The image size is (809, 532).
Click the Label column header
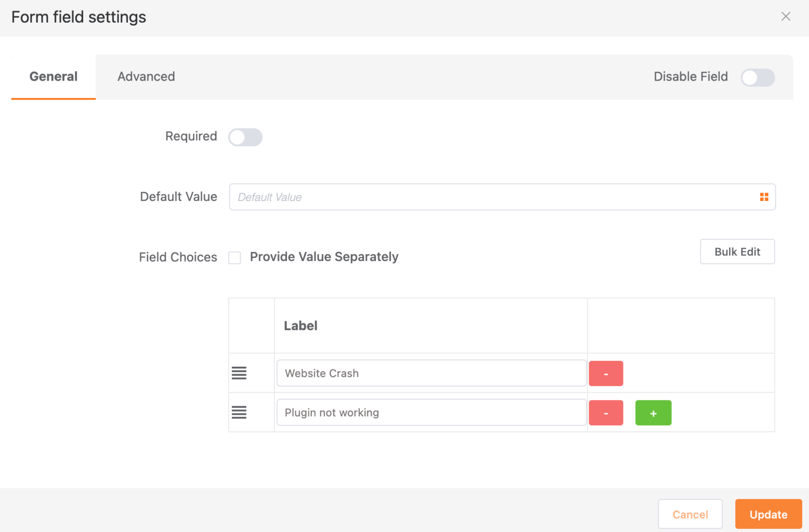tap(300, 325)
